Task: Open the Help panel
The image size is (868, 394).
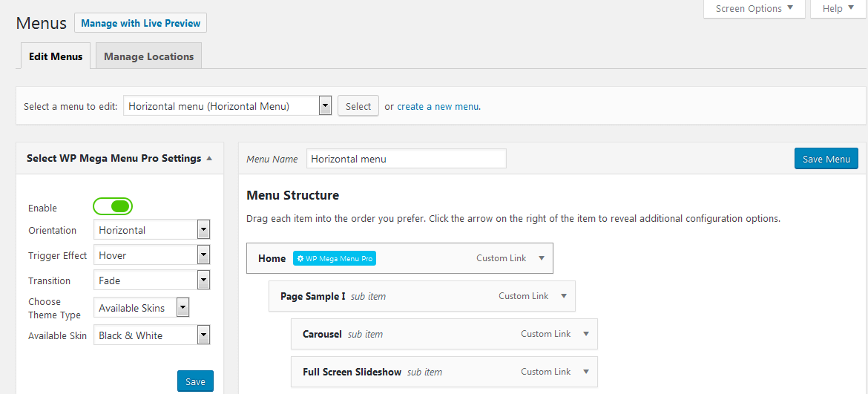Action: coord(838,9)
